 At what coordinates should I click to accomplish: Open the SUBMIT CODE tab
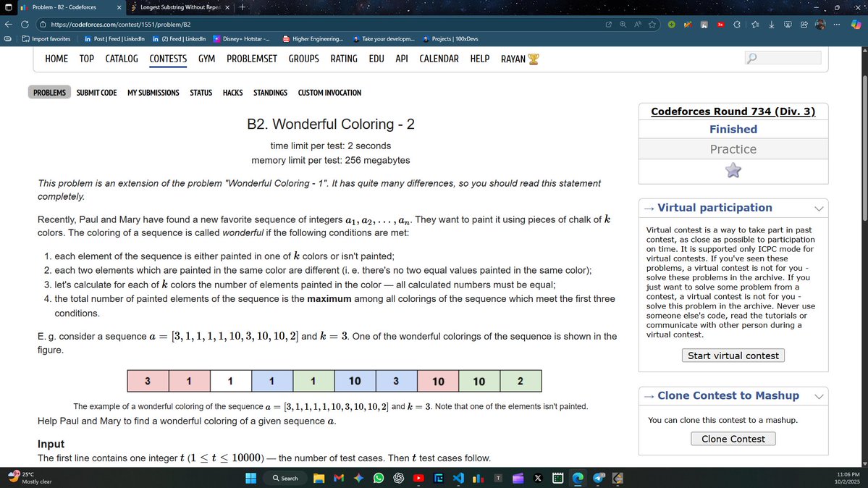pos(96,93)
